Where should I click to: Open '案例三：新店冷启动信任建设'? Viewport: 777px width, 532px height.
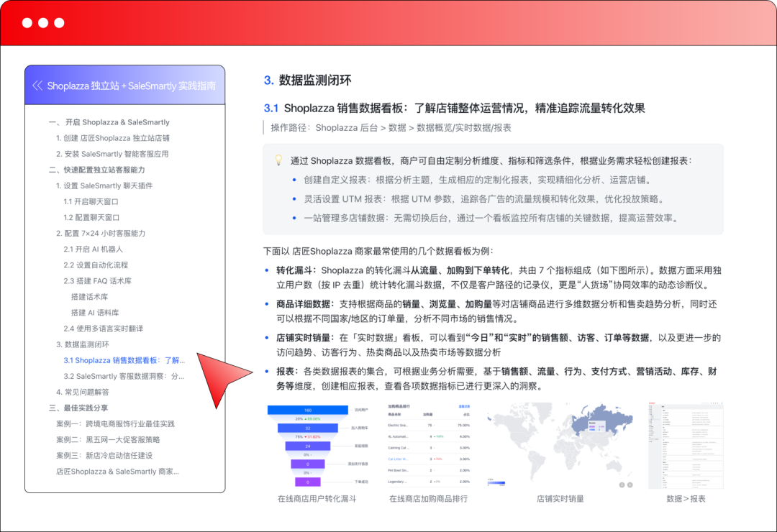[104, 455]
